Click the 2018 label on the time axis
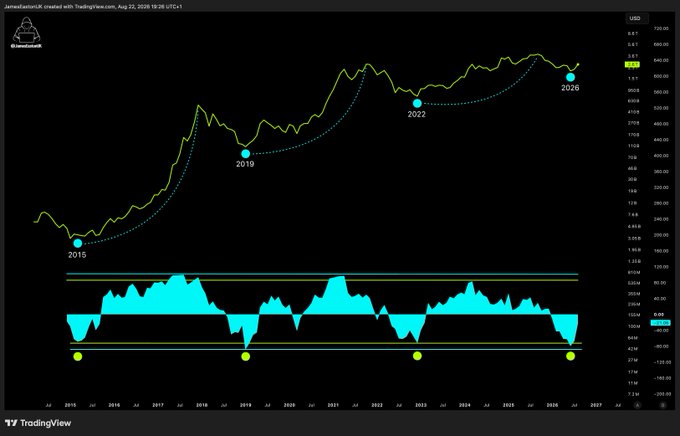This screenshot has width=680, height=436. [202, 405]
